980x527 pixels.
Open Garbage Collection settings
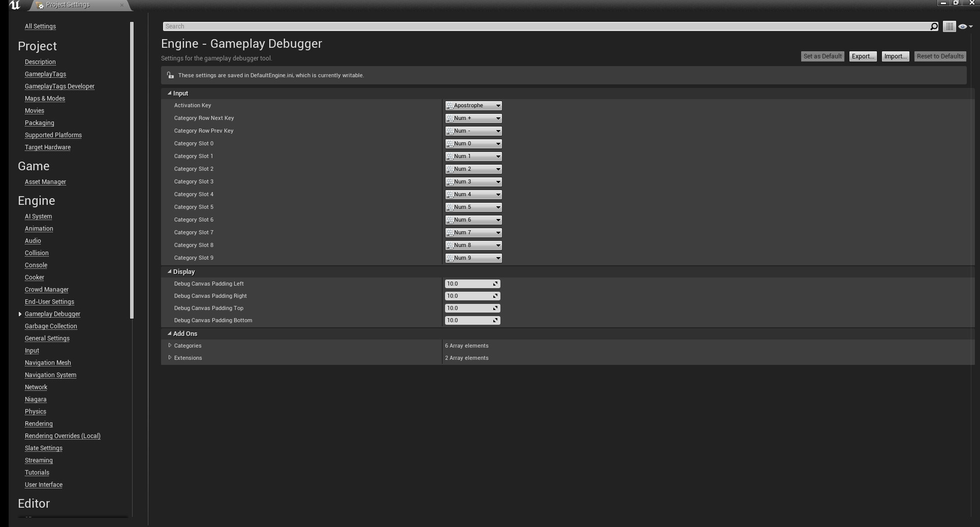pos(51,326)
